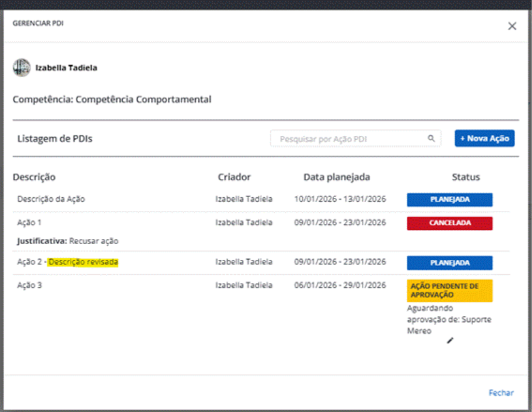Click the Fechar link
532x412 pixels.
click(x=501, y=393)
